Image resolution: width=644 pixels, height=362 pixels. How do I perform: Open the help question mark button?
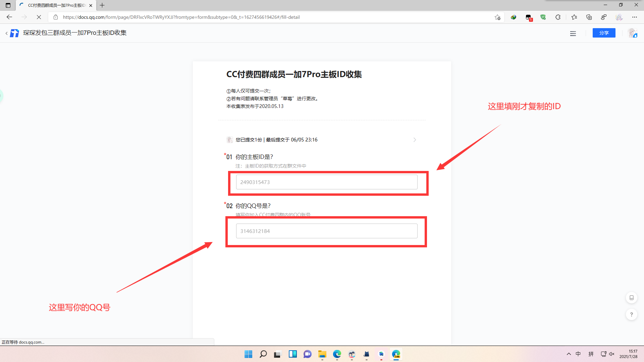[x=632, y=314]
